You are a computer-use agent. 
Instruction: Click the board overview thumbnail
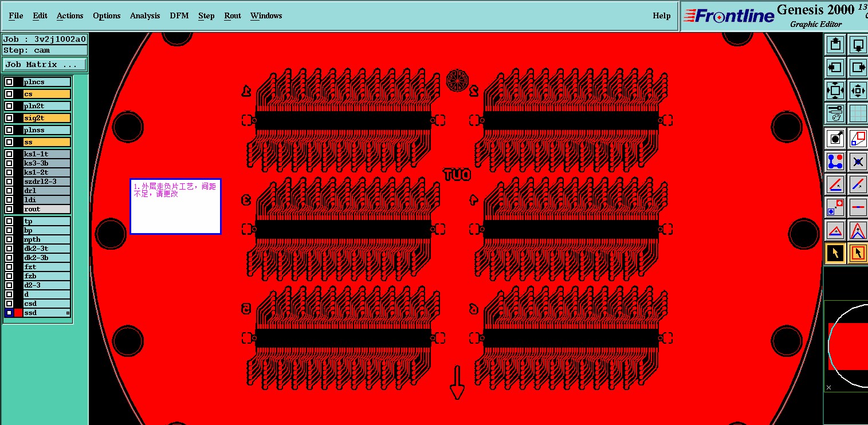tap(846, 347)
